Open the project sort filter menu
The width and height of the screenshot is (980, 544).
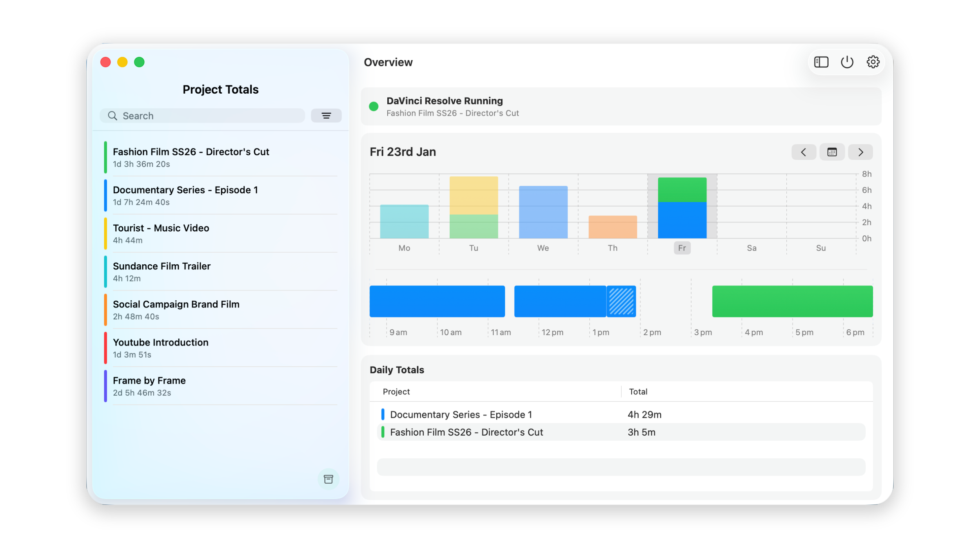[326, 116]
